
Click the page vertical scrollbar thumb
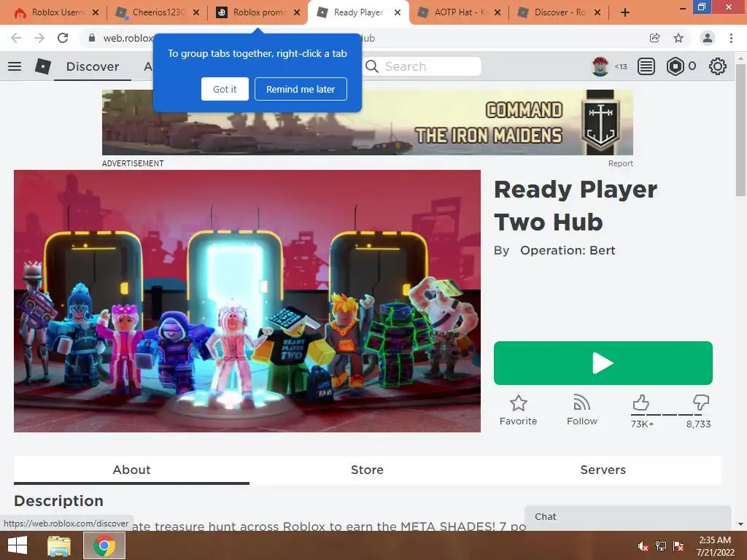[x=740, y=130]
